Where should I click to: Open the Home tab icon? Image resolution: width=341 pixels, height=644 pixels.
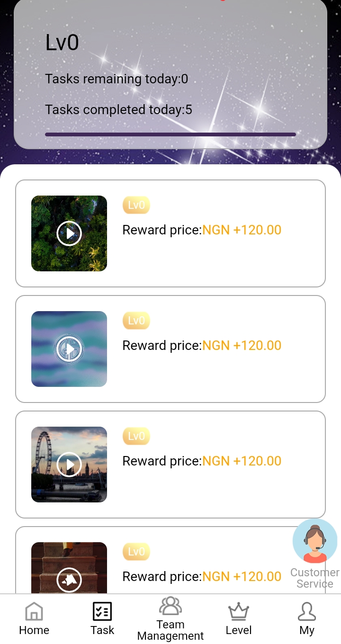tap(34, 611)
